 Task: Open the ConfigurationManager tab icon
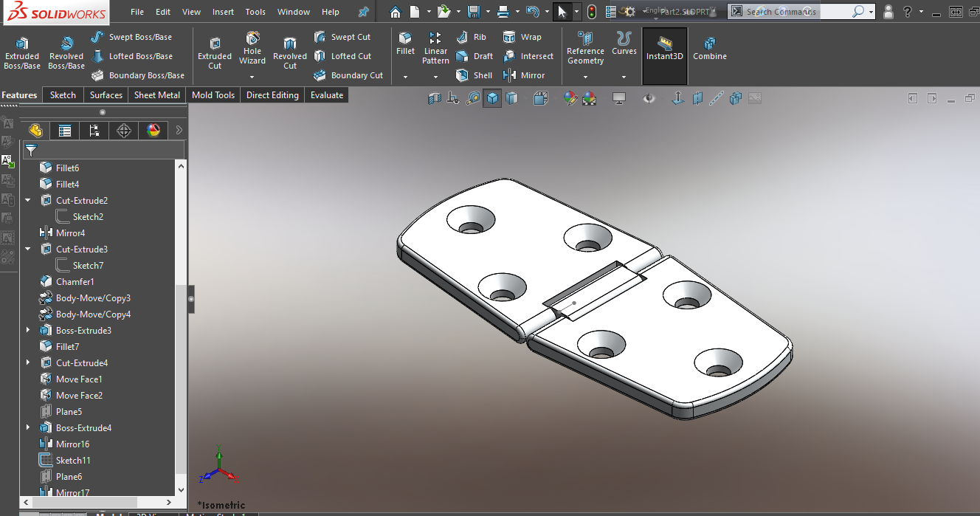tap(94, 131)
